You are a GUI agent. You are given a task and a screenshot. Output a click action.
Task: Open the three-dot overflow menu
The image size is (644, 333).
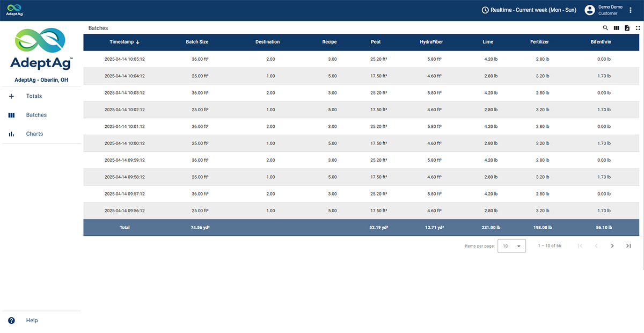point(631,10)
